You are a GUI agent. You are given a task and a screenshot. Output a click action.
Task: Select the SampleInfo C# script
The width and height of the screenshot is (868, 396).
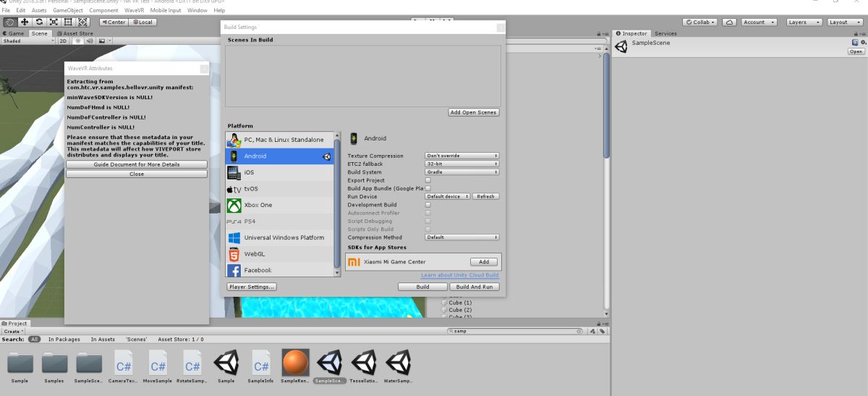coord(260,365)
